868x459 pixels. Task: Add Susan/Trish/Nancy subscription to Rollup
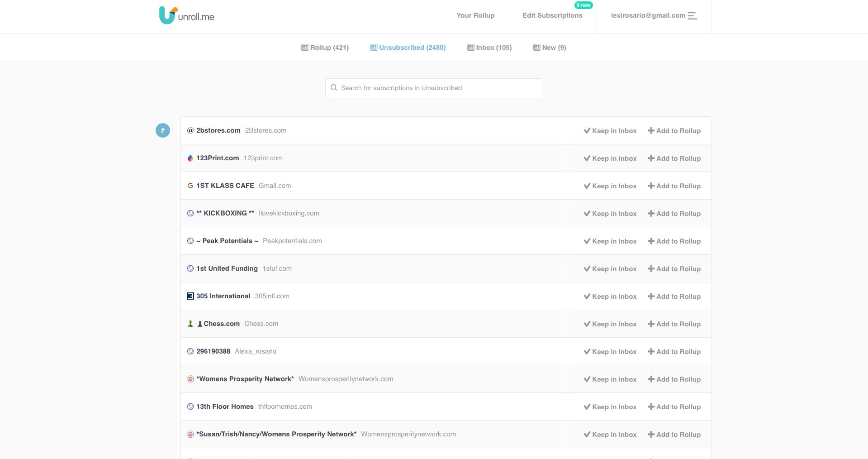click(x=674, y=435)
